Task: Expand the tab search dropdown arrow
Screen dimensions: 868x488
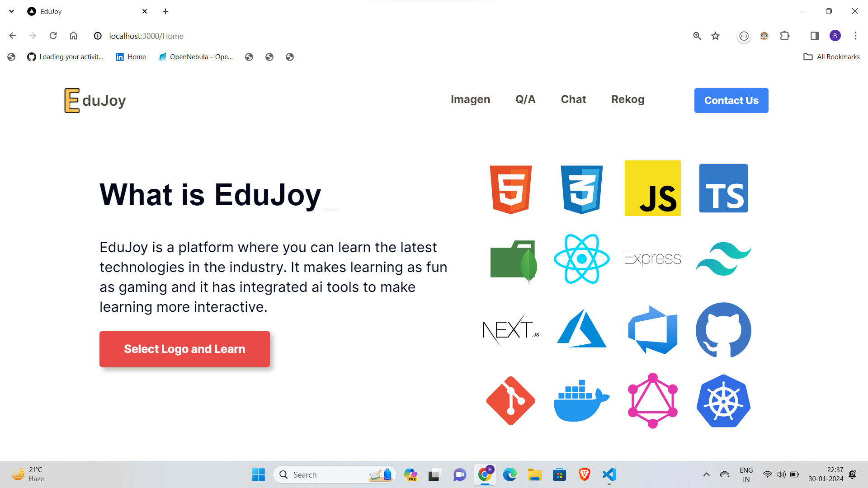Action: (12, 11)
